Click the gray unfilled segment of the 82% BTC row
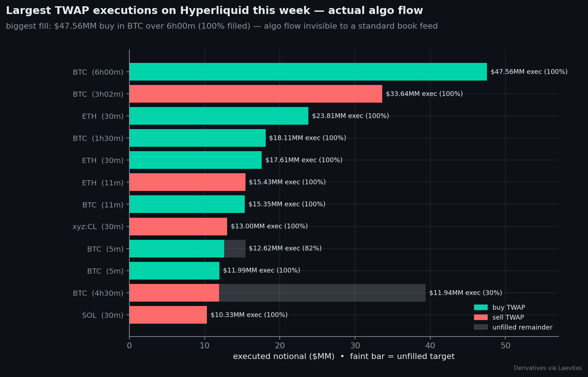The width and height of the screenshot is (588, 377). tap(235, 249)
